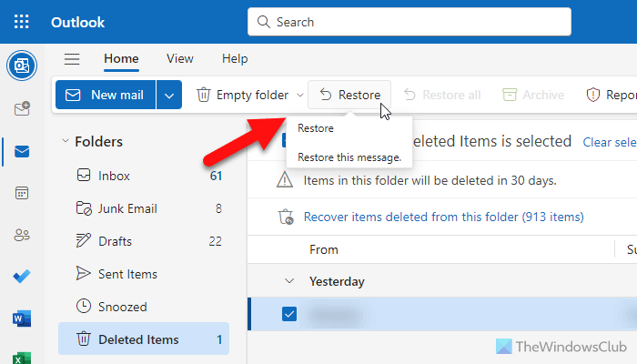The height and width of the screenshot is (364, 637).
Task: Click in the Search box
Action: [x=409, y=21]
